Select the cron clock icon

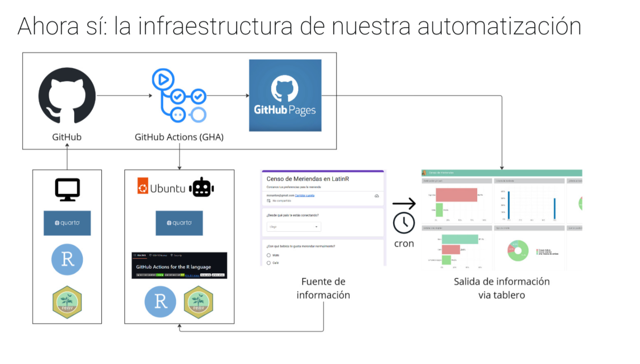tap(403, 223)
